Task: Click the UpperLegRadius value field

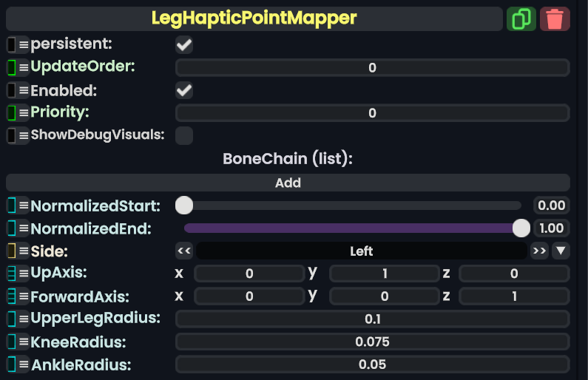Action: (372, 319)
